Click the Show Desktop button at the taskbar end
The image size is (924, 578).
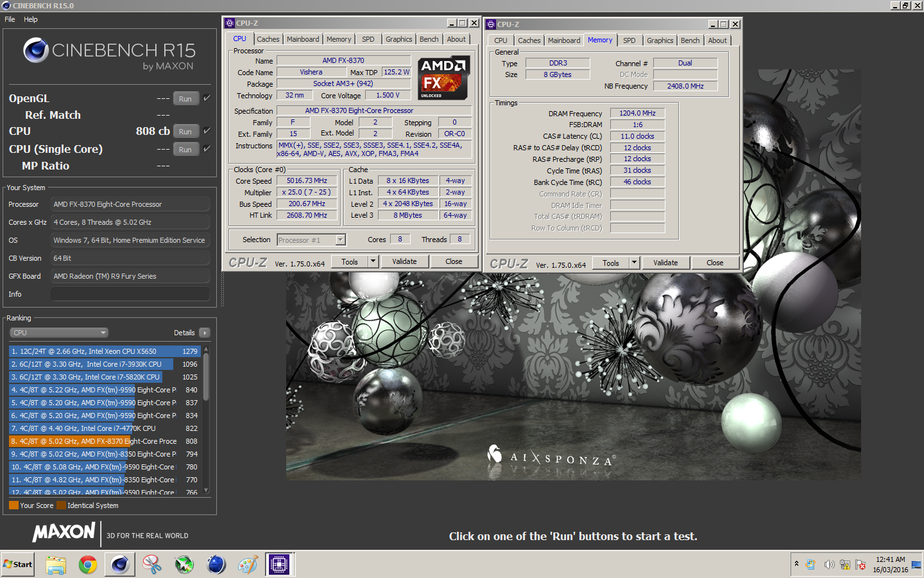coord(916,565)
